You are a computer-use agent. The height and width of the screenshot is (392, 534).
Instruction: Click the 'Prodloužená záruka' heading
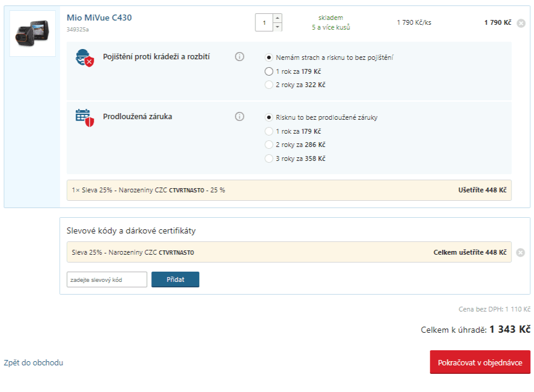pos(137,117)
